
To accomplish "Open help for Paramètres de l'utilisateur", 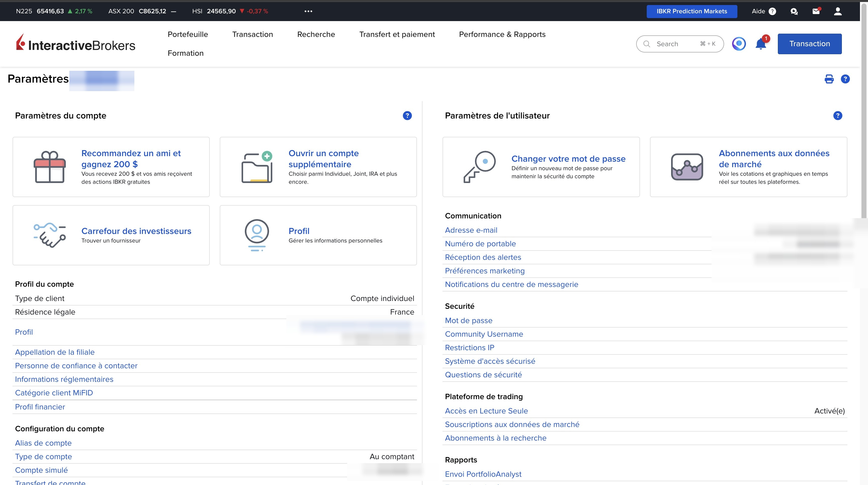I will pos(838,115).
